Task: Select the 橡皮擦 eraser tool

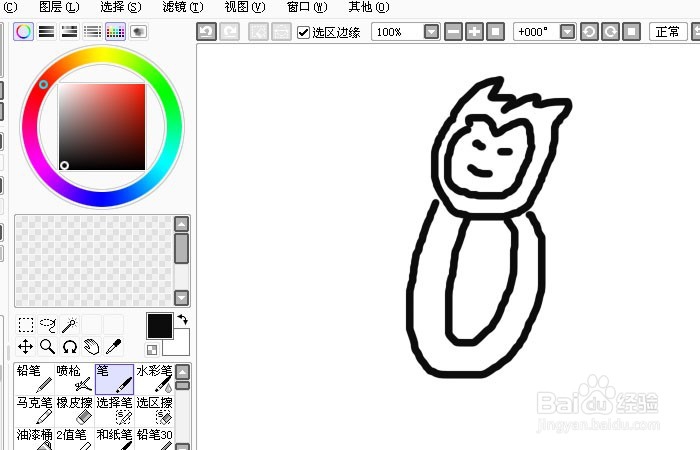Action: tap(75, 411)
